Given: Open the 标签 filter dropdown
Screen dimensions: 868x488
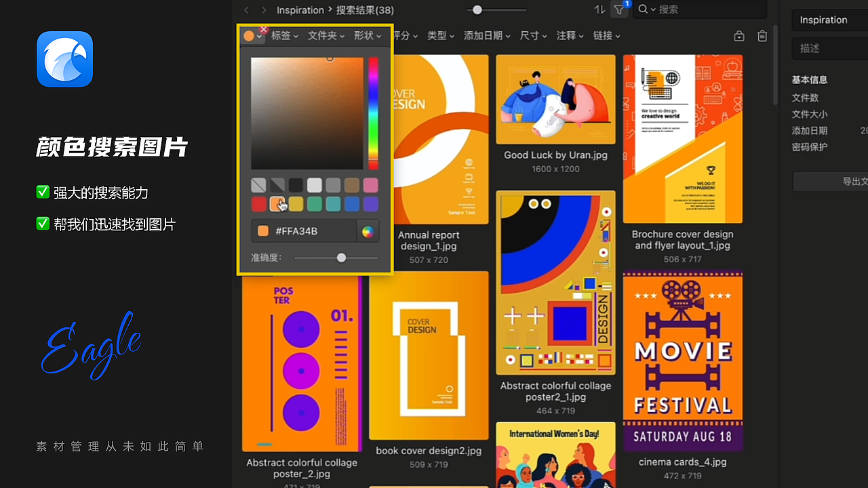Looking at the screenshot, I should point(285,36).
